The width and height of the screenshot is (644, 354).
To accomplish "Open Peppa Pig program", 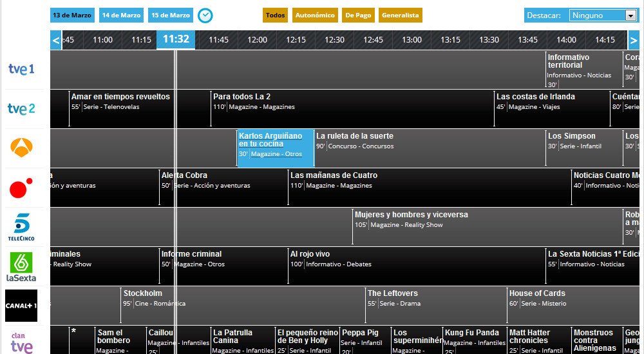I will click(x=360, y=333).
